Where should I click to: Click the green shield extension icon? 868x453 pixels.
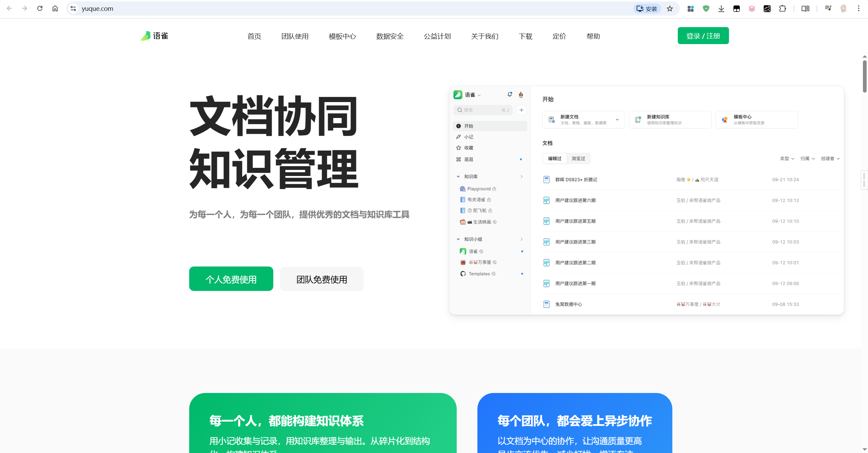tap(706, 8)
